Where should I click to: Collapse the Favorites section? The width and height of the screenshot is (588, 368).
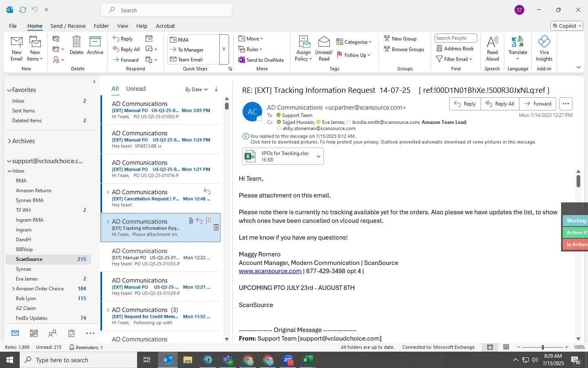point(9,90)
